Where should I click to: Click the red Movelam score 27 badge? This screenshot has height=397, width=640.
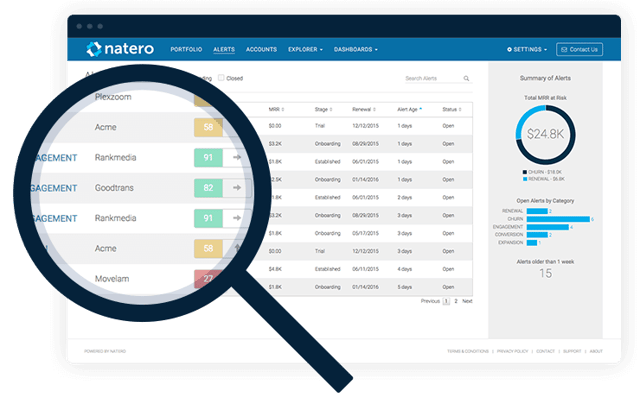coord(208,278)
